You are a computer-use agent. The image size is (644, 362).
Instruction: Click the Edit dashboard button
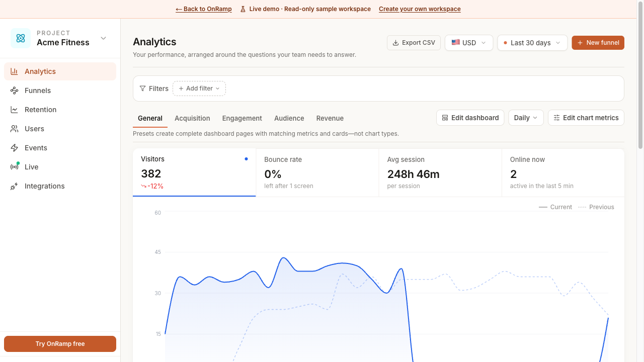tap(470, 118)
